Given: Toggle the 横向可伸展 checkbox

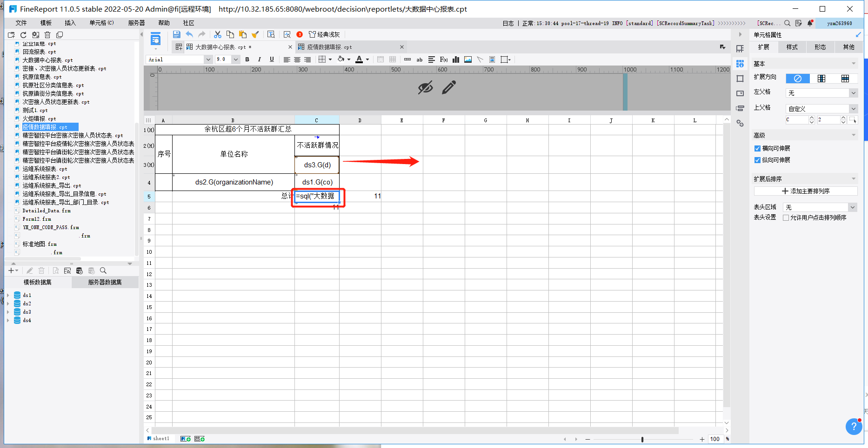Looking at the screenshot, I should [x=757, y=149].
